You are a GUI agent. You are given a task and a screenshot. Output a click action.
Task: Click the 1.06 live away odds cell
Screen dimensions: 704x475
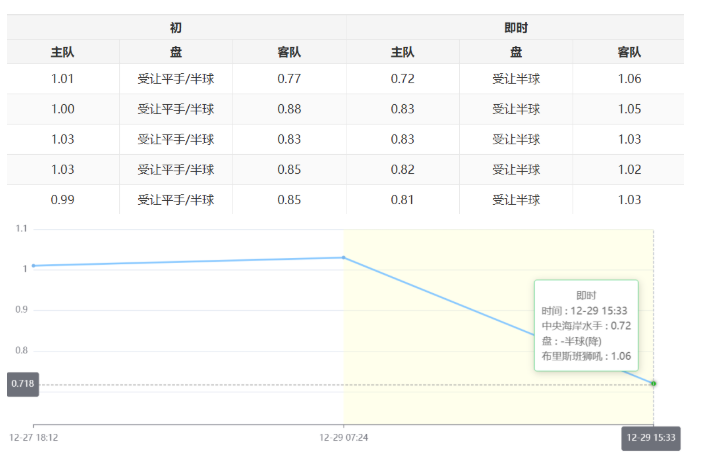(x=628, y=79)
